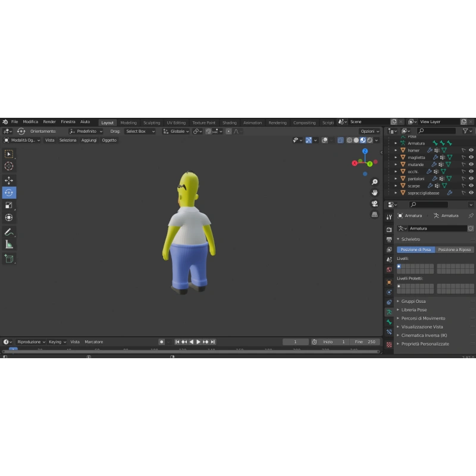Open the Output properties tab icon
476x476 pixels.
point(389,240)
